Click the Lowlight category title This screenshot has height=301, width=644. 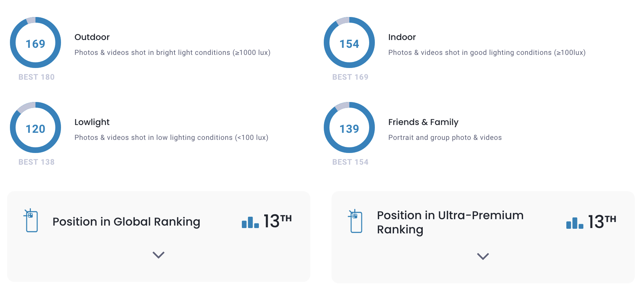tap(92, 122)
